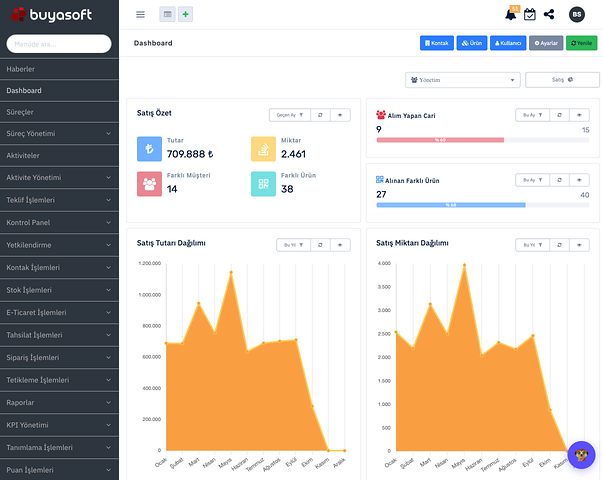Open the window layout icon in top bar
The image size is (603, 480).
[x=167, y=14]
